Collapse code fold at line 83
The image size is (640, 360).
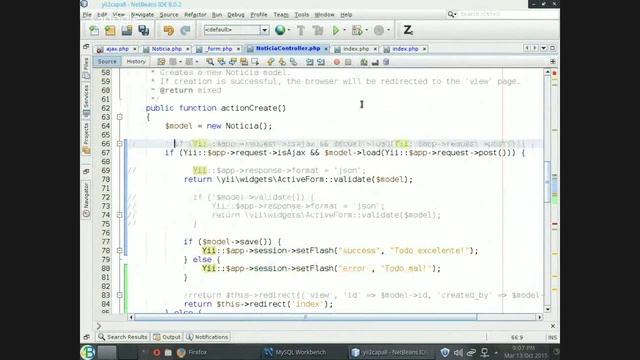pyautogui.click(x=120, y=295)
